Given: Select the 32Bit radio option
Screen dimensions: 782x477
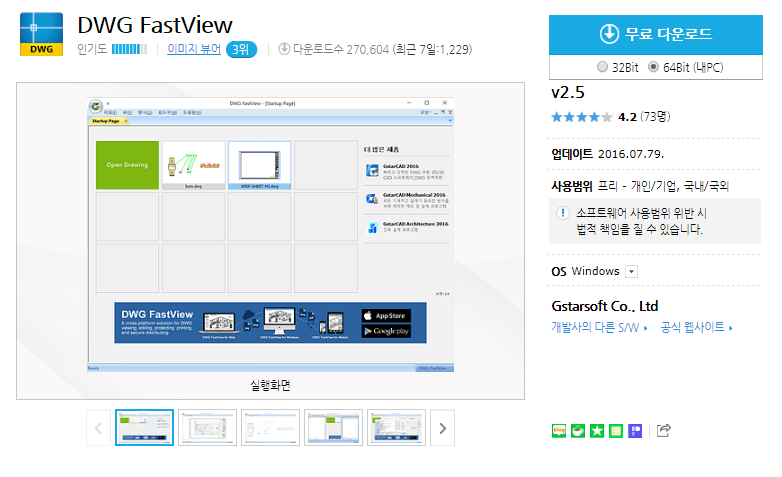Looking at the screenshot, I should tap(602, 67).
